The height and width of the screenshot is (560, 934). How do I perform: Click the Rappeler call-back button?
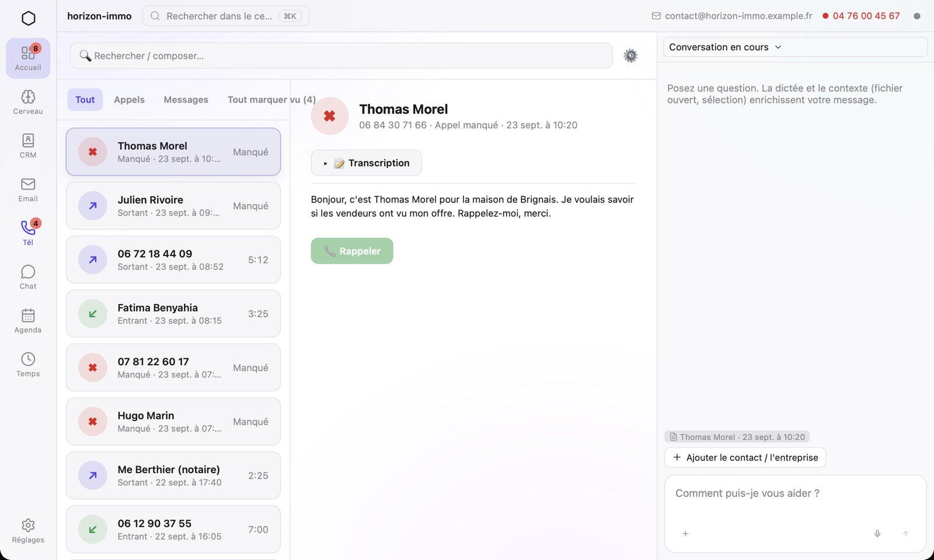[352, 251]
